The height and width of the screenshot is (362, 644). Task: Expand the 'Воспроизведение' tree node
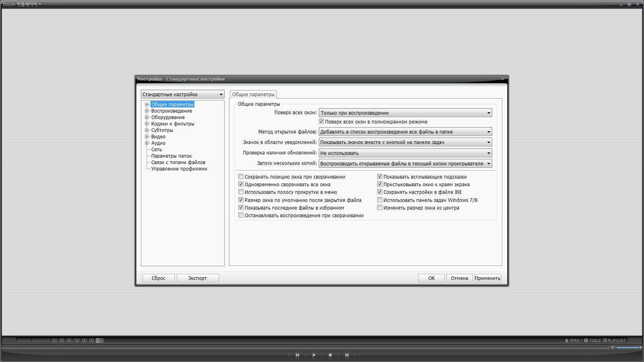point(147,111)
